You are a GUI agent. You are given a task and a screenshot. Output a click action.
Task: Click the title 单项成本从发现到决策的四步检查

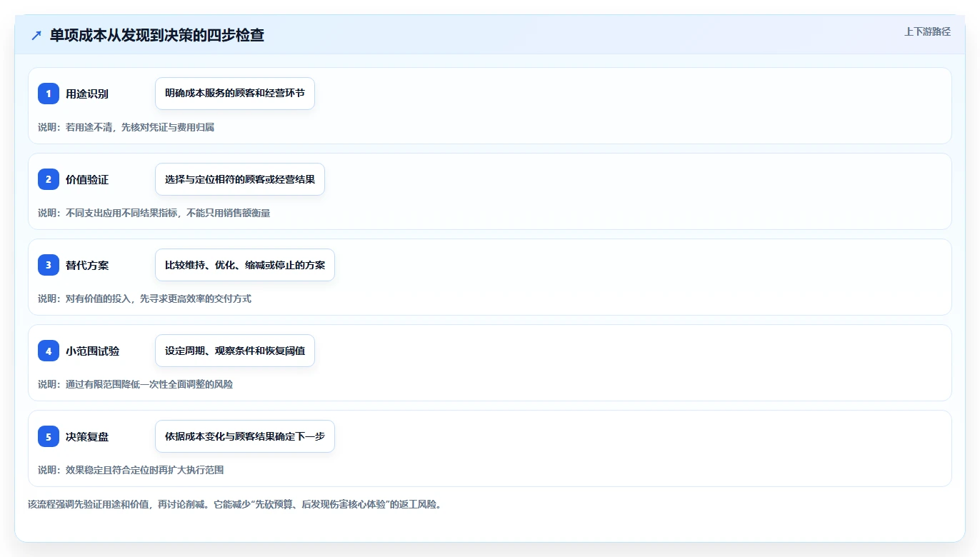(x=157, y=35)
